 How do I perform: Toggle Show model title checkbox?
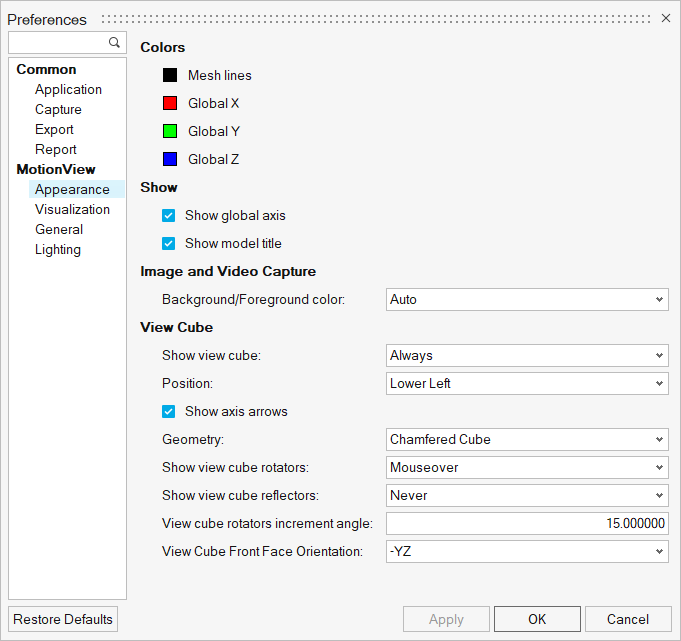point(169,243)
